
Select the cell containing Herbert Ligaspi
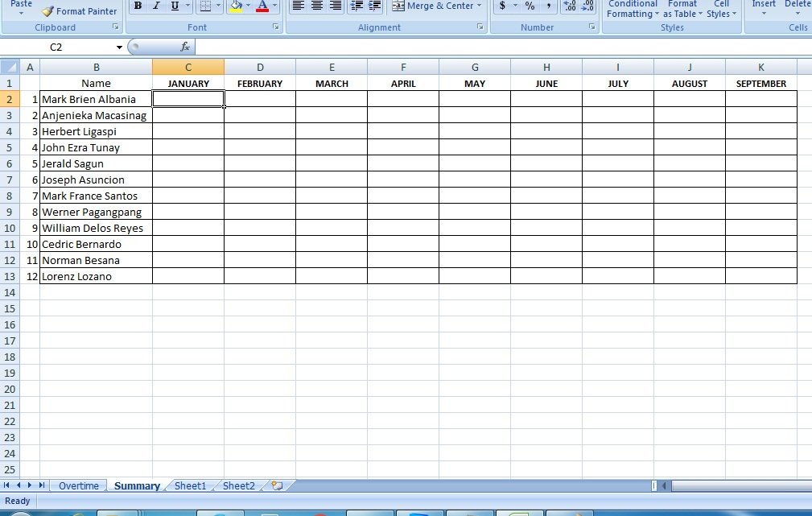tap(96, 131)
